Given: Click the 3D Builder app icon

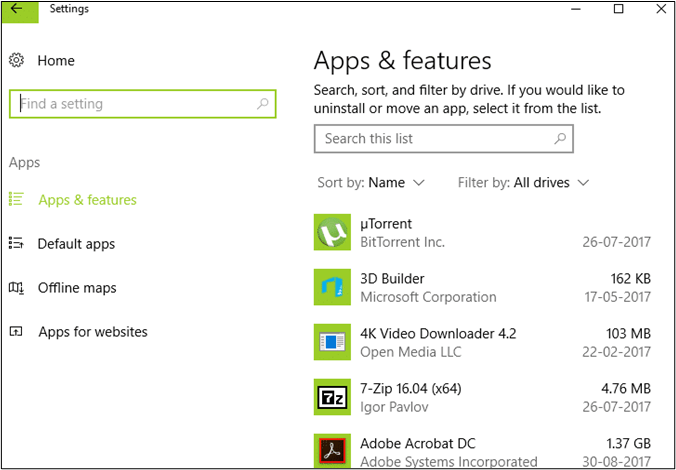Looking at the screenshot, I should [x=331, y=287].
